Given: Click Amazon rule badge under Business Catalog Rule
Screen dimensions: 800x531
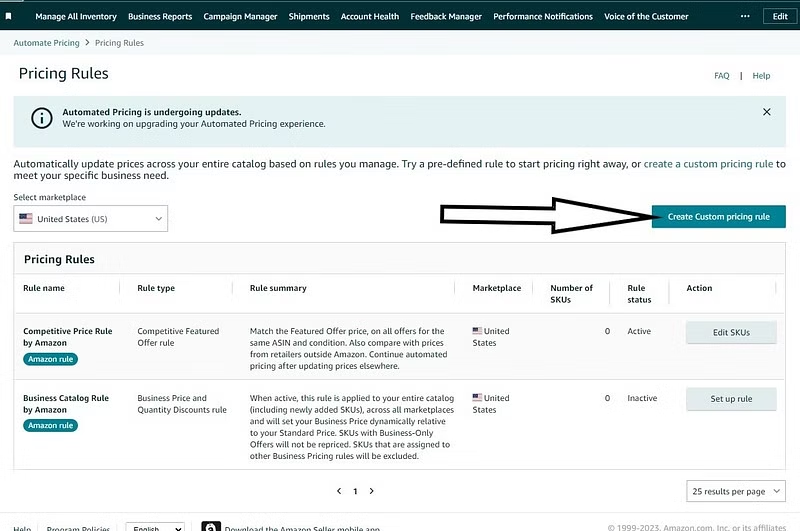Looking at the screenshot, I should [x=51, y=425].
